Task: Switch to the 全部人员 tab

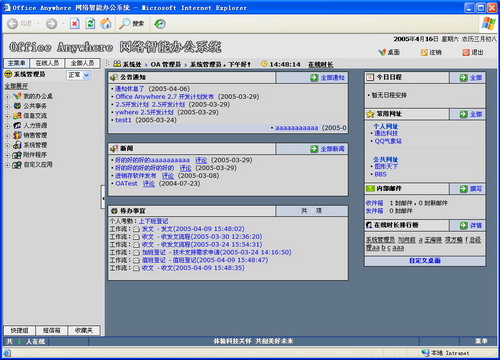Action: tap(82, 63)
